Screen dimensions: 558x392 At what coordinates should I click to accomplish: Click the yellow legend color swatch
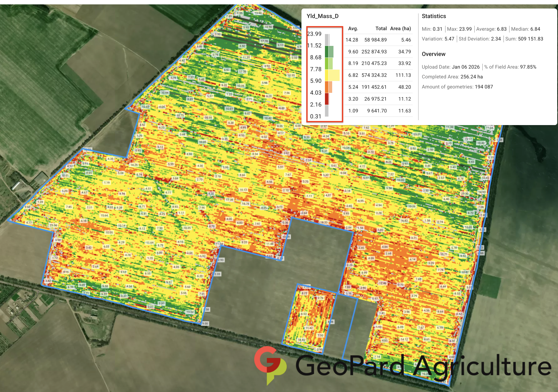click(326, 75)
